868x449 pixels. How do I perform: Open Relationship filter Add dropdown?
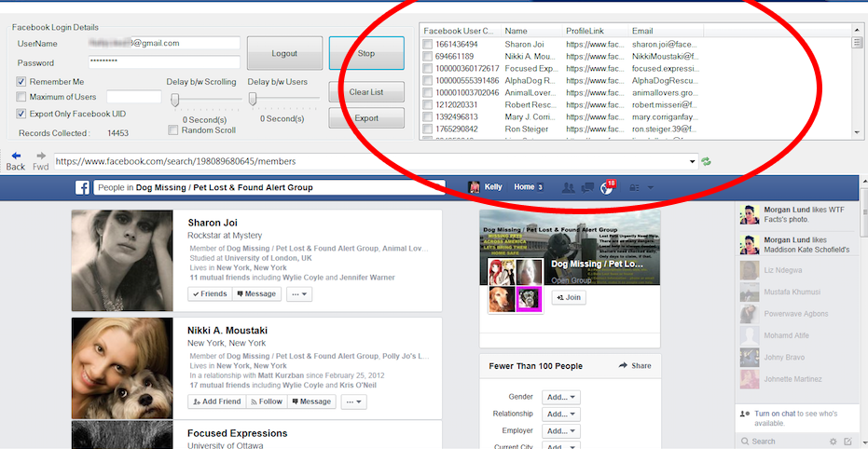pos(560,415)
